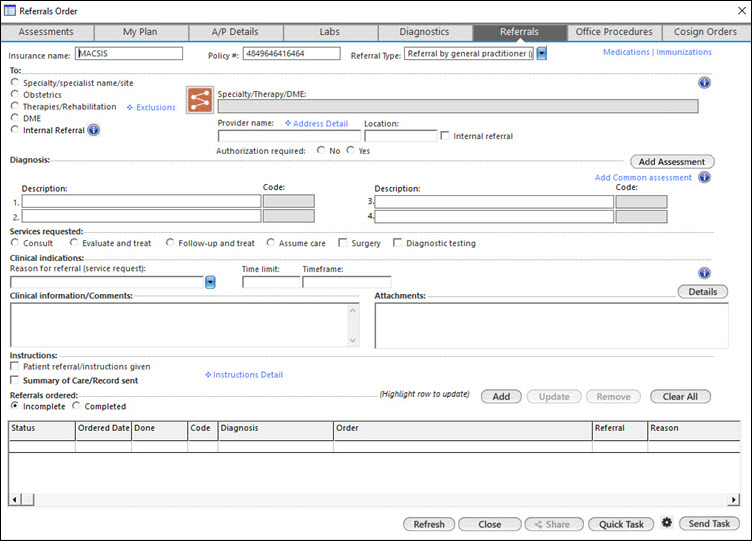Switch to the Assessments tab
The image size is (752, 541).
(47, 32)
